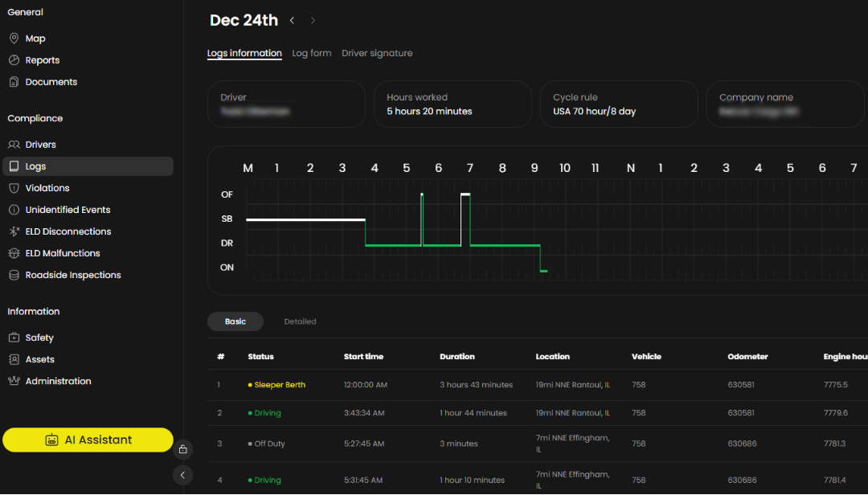Click the Drivers icon under Compliance
868x495 pixels.
[13, 144]
